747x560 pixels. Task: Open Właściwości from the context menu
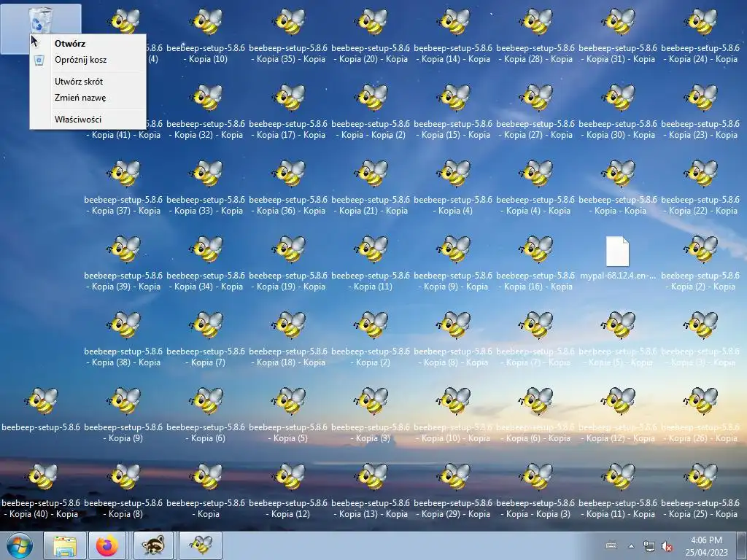[77, 120]
